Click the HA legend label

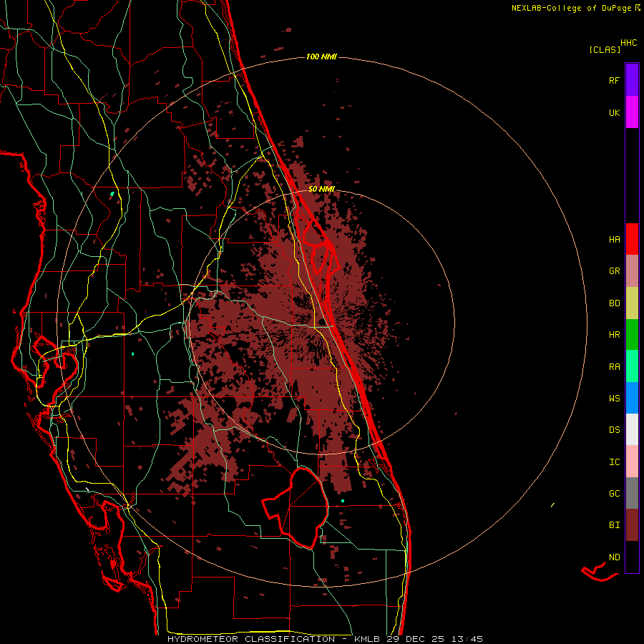pyautogui.click(x=614, y=240)
